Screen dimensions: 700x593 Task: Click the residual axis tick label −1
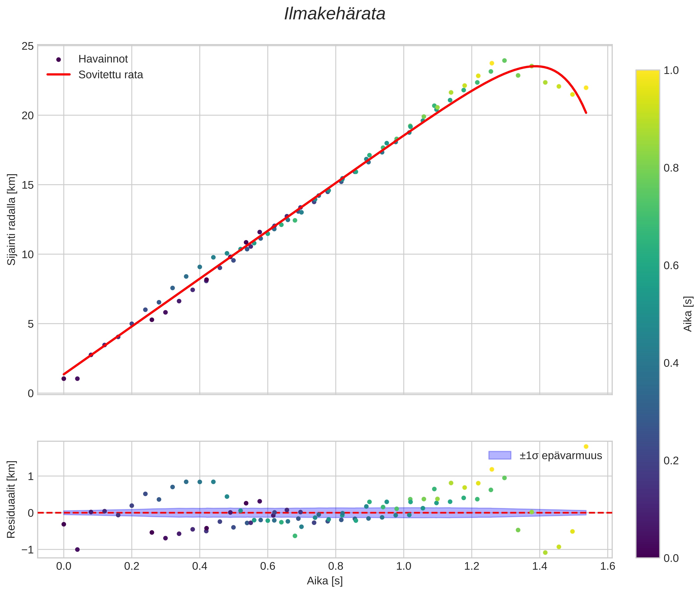27,550
